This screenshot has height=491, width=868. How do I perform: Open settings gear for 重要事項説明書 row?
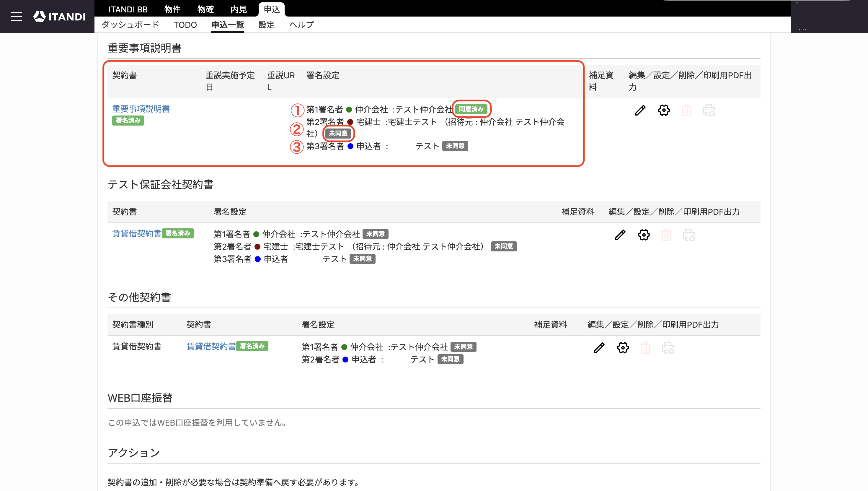click(x=664, y=110)
